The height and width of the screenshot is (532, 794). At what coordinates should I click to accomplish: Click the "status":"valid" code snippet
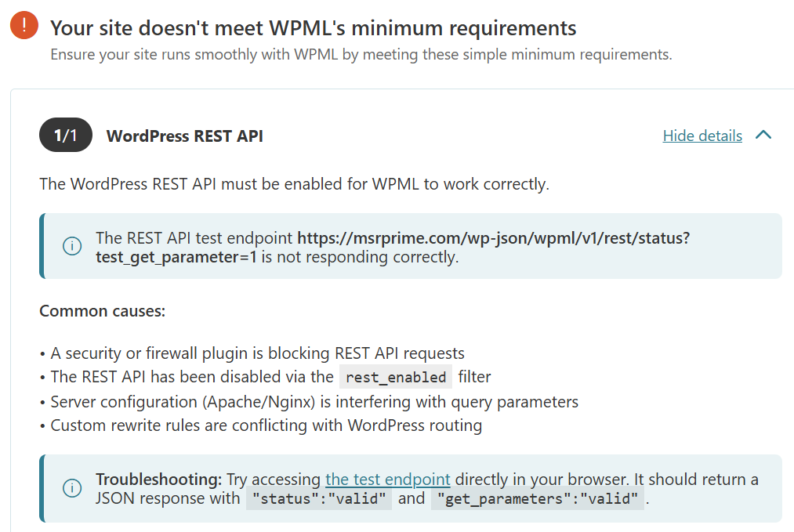(318, 498)
